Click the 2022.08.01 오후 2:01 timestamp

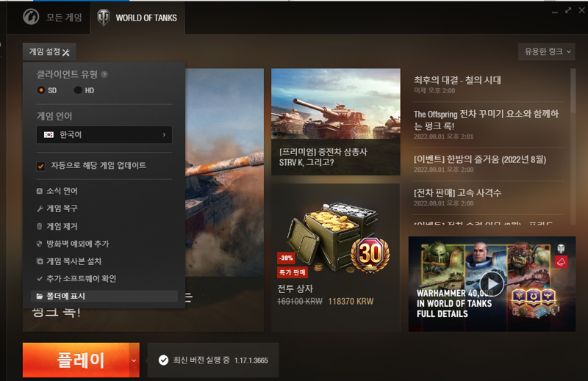pos(443,137)
